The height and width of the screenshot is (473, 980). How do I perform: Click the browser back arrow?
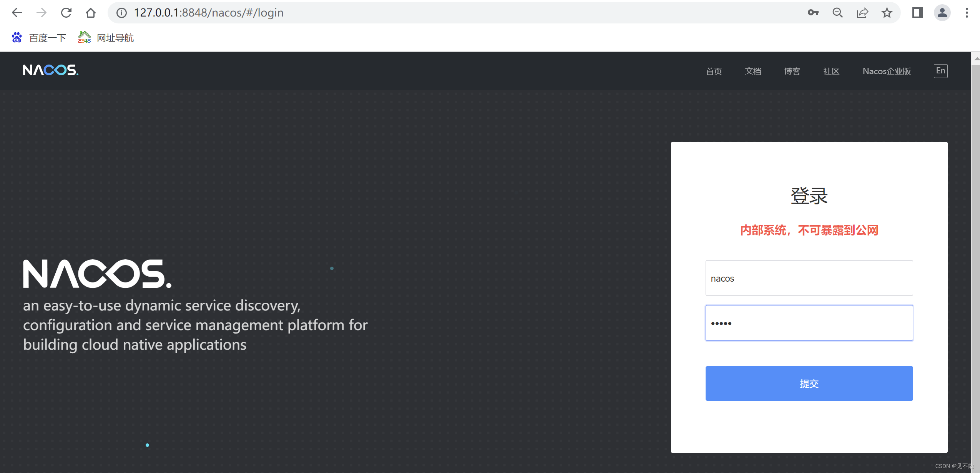click(x=17, y=13)
